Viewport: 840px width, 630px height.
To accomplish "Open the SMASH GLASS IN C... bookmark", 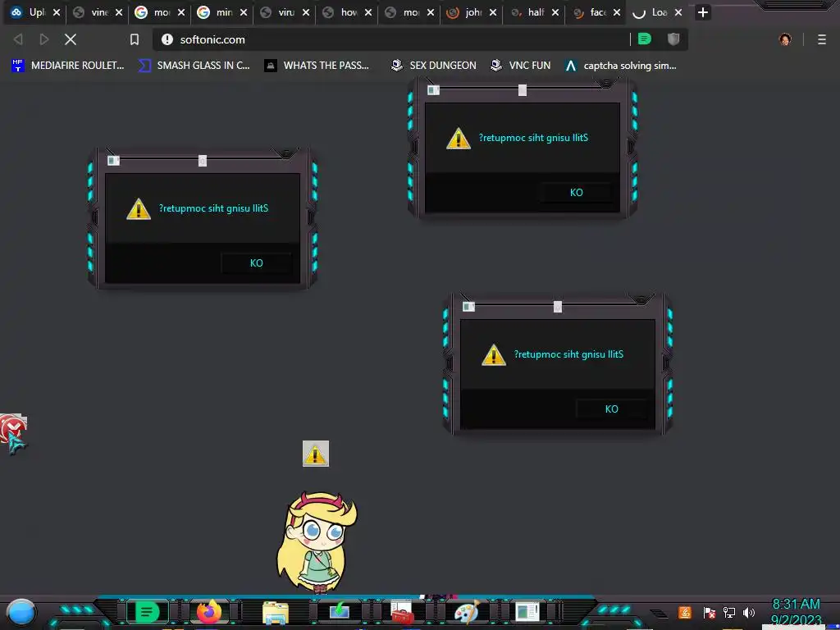I will (x=194, y=66).
